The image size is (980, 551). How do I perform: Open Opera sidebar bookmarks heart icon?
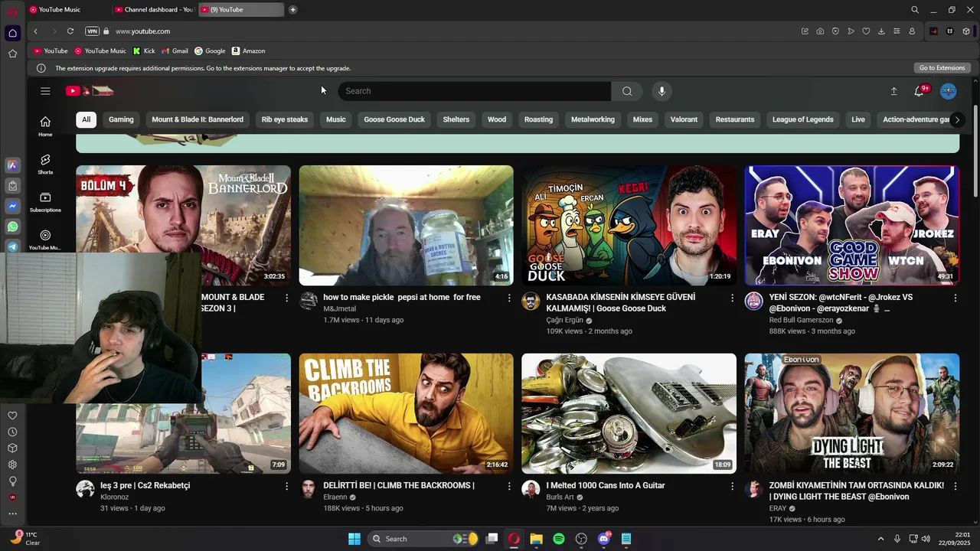(x=12, y=416)
